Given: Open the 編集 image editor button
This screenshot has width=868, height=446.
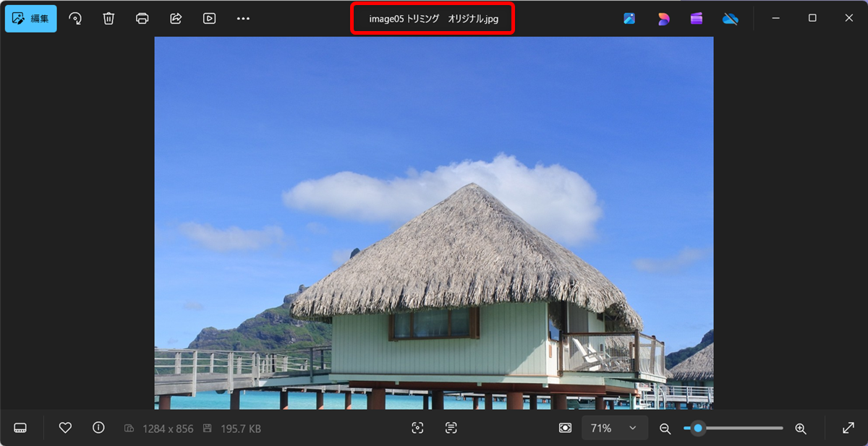Looking at the screenshot, I should pyautogui.click(x=31, y=19).
